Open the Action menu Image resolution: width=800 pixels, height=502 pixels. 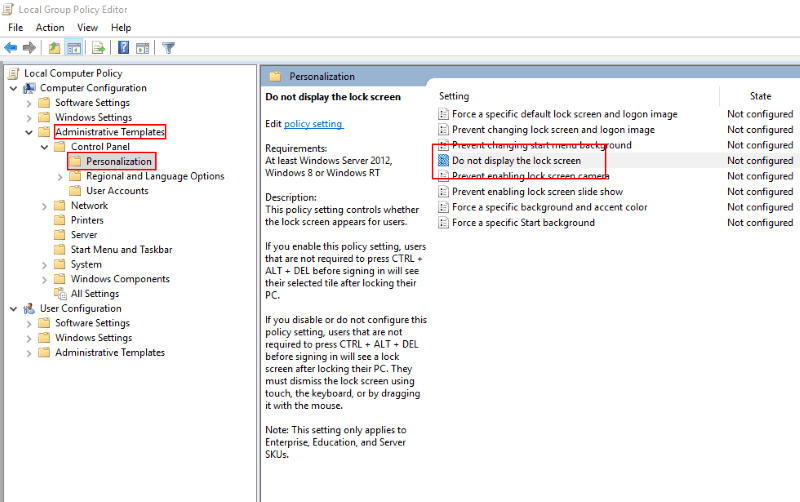coord(50,28)
